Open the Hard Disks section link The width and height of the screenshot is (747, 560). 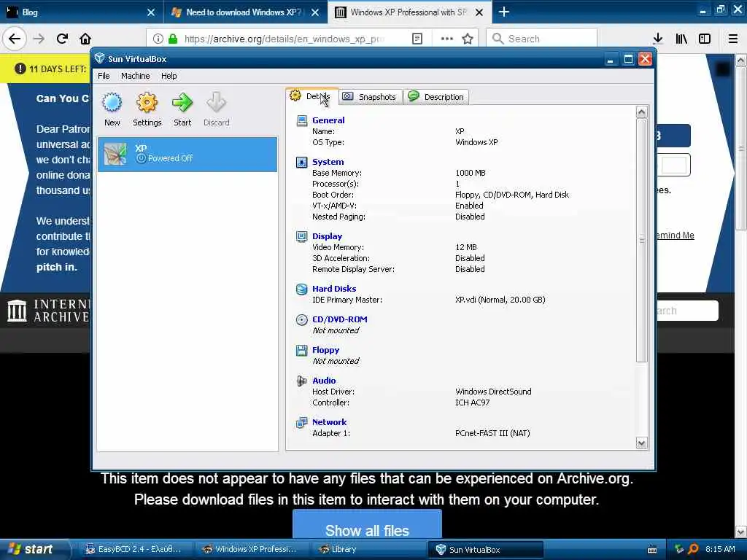click(334, 289)
